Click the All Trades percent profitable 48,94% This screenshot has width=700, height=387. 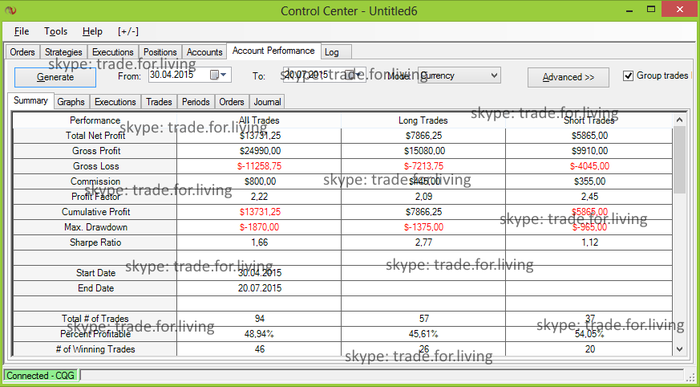259,334
